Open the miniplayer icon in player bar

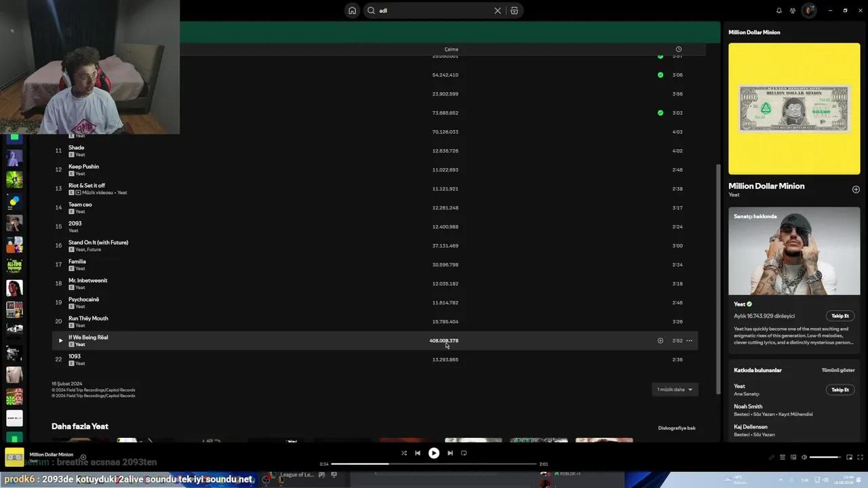tap(849, 457)
